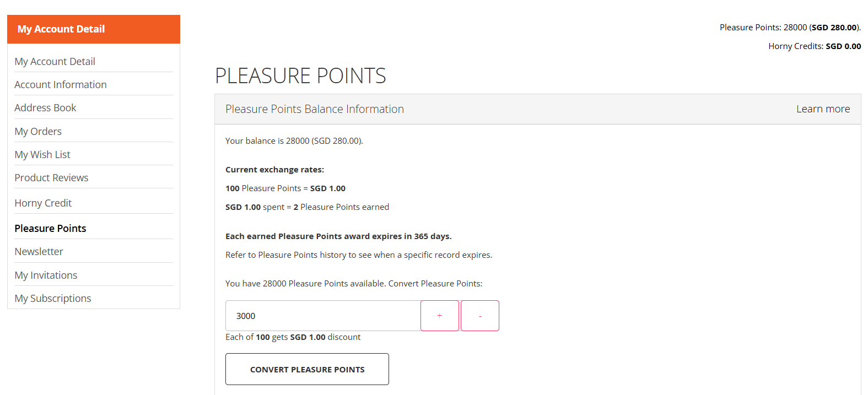Click the Convert Pleasure Points button

point(307,369)
